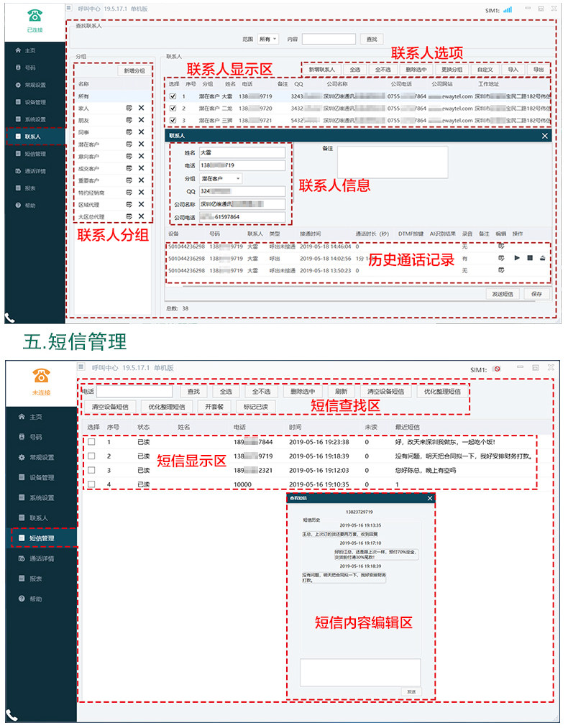Click 查找 button in contacts search
568x728 pixels.
click(x=372, y=39)
